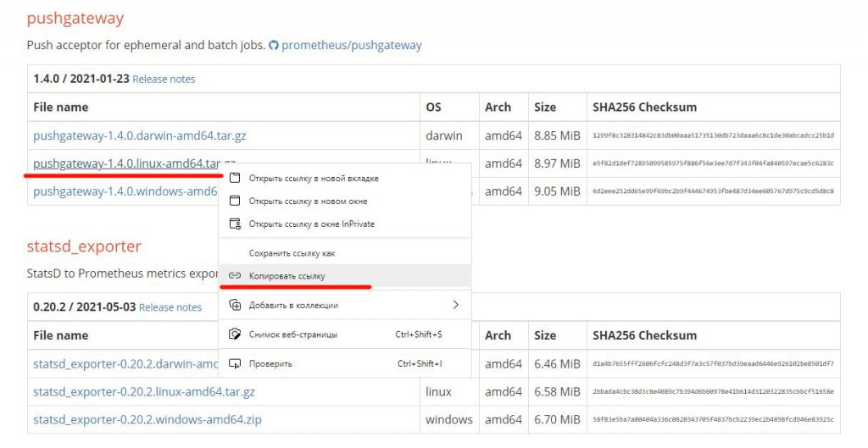Click the new tab icon in context menu

[235, 179]
